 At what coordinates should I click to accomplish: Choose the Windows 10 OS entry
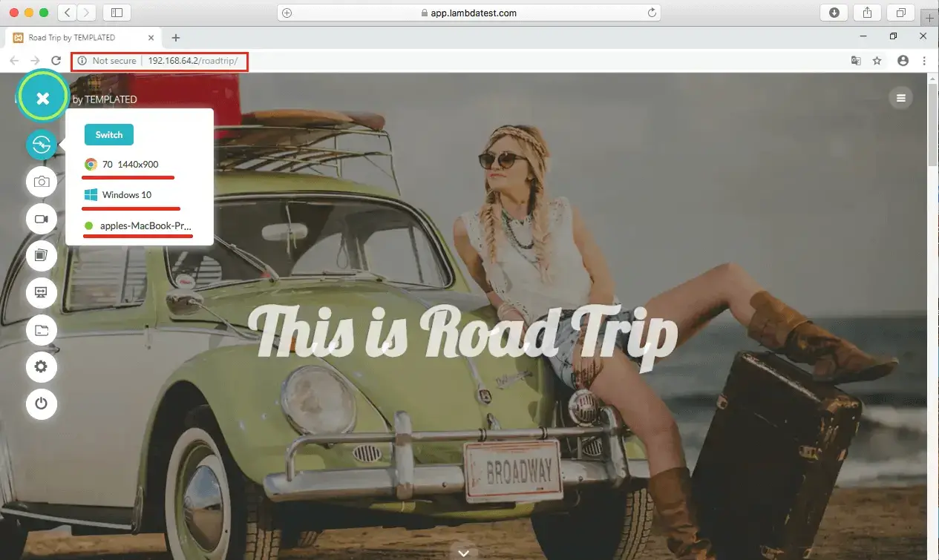[126, 195]
